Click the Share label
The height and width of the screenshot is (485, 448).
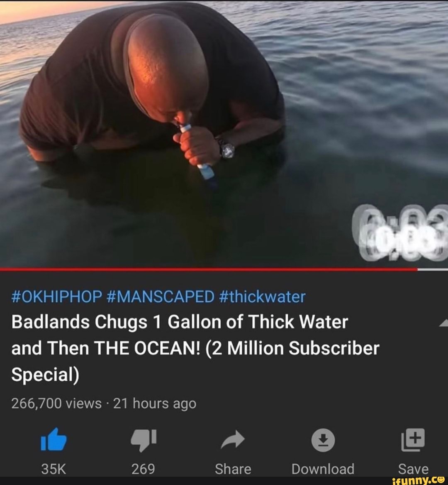pyautogui.click(x=233, y=469)
